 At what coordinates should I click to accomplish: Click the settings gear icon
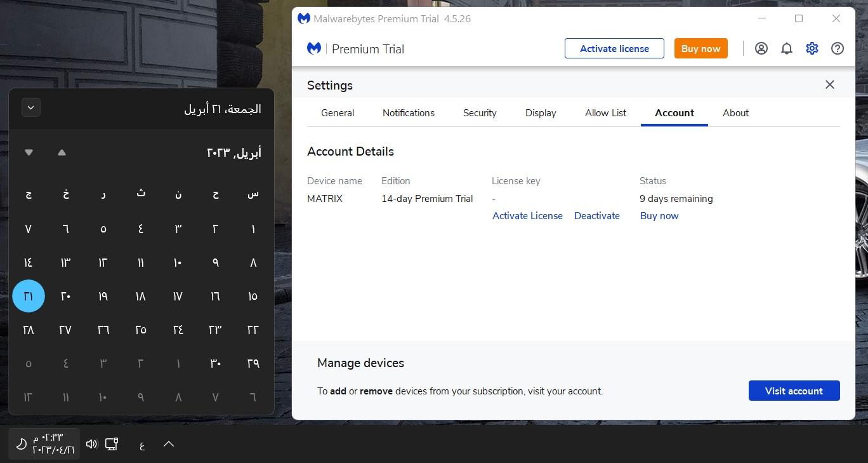click(x=812, y=48)
